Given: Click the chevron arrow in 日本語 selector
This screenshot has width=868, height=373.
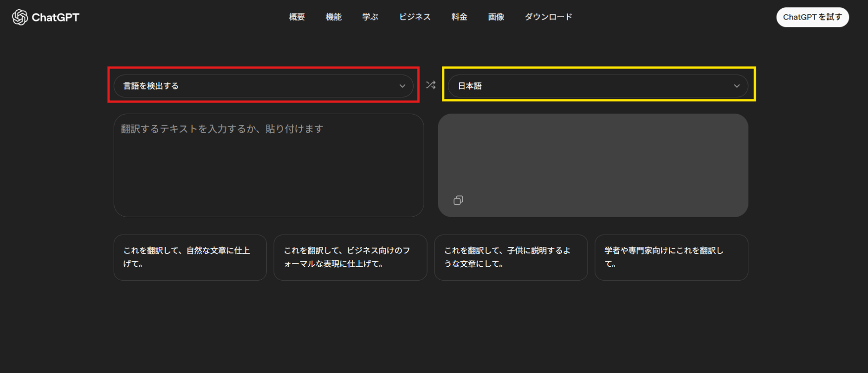Looking at the screenshot, I should click(737, 86).
